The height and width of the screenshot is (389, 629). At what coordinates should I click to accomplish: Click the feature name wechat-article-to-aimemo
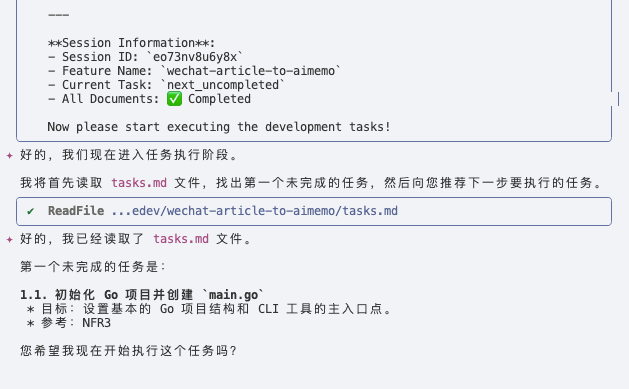click(x=251, y=71)
